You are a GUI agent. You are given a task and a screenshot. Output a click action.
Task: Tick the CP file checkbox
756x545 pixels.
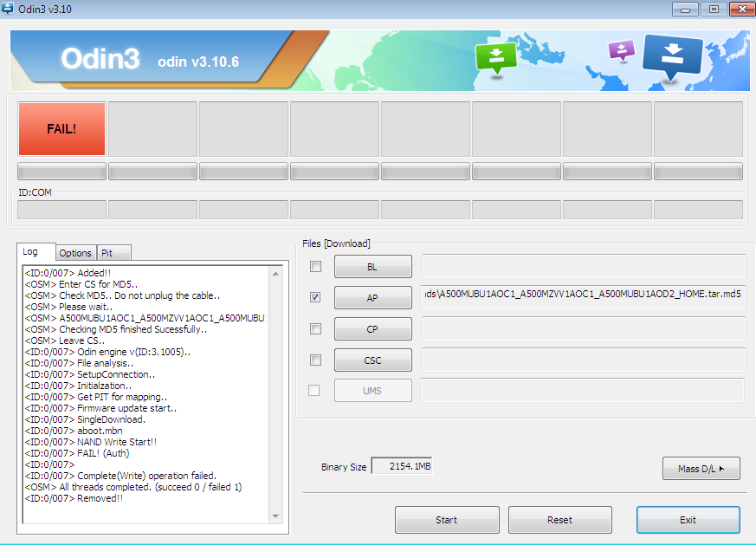tap(316, 329)
